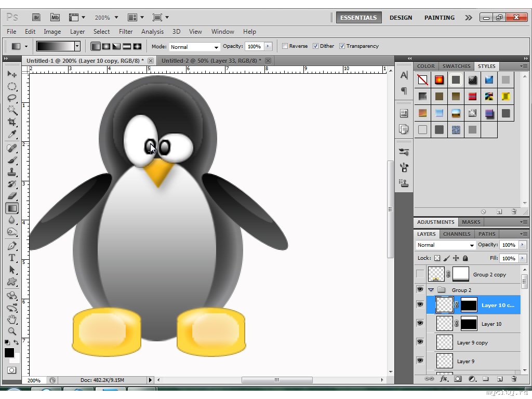Choose the Lasso tool in toolbox

tap(11, 98)
